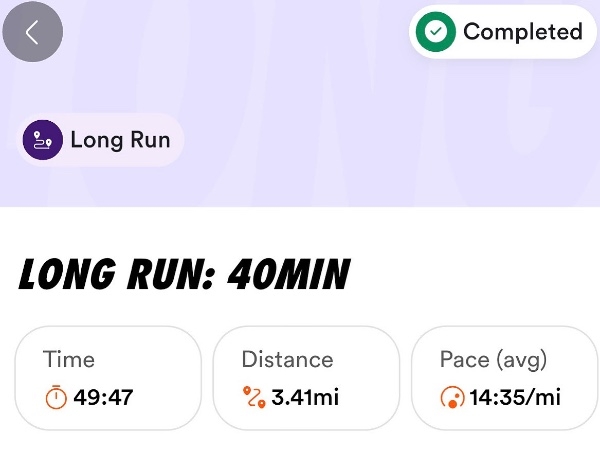
Task: Click the LONG RUN: 40MIN heading
Action: point(184,275)
